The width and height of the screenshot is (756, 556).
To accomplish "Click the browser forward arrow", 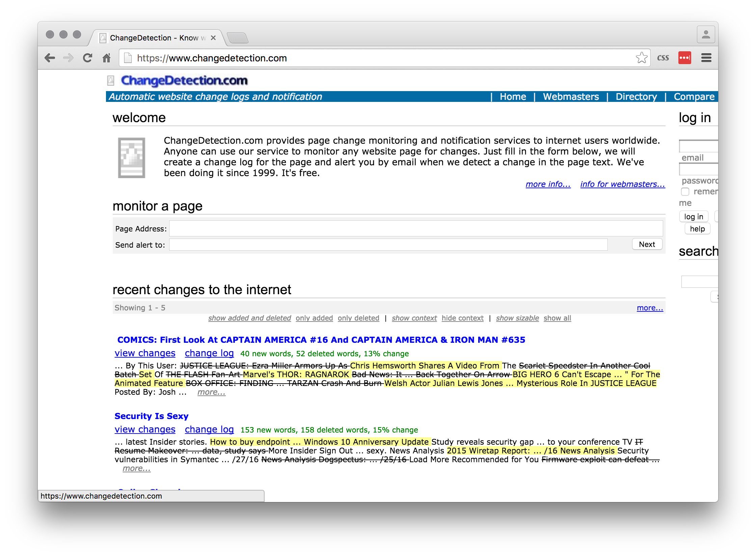I will [x=69, y=58].
